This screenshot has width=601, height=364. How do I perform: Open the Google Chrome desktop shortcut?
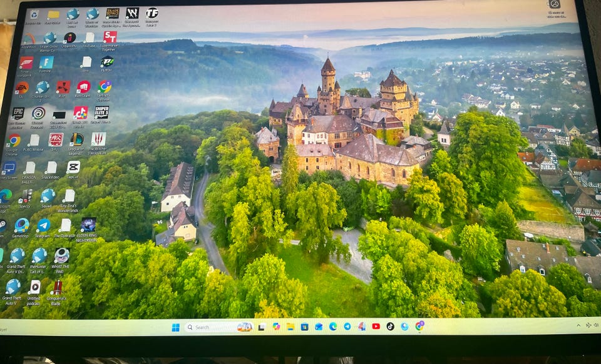(13, 140)
